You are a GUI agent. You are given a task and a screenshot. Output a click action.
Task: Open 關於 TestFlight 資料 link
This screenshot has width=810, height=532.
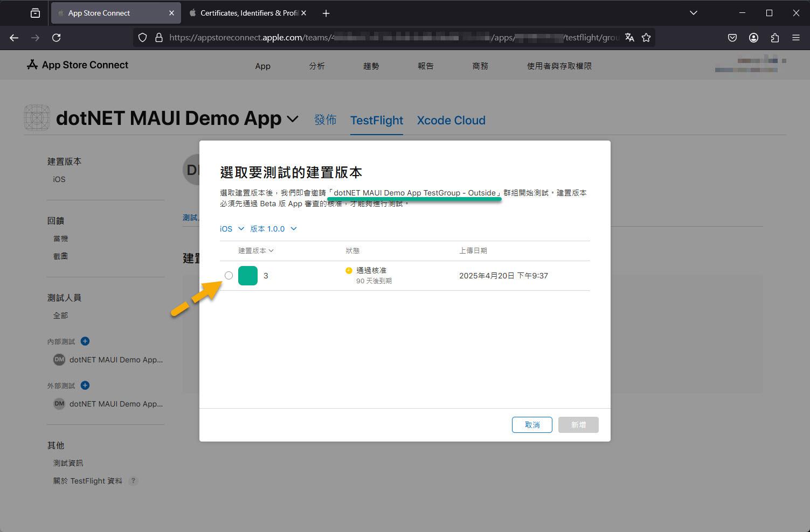87,481
